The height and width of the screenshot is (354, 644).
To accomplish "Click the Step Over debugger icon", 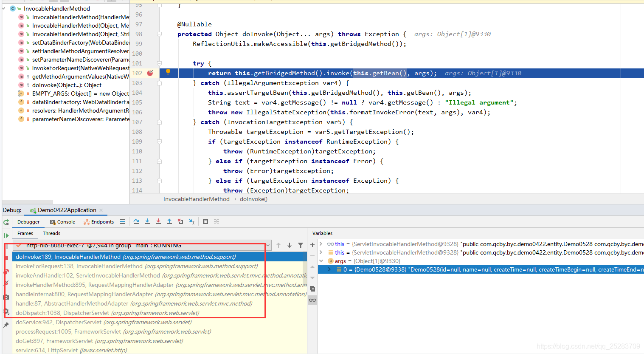I will click(x=136, y=221).
